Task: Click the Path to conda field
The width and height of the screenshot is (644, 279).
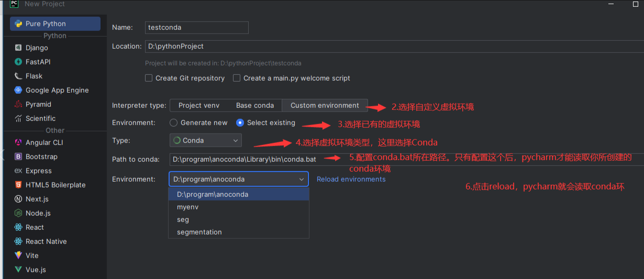Action: point(406,159)
